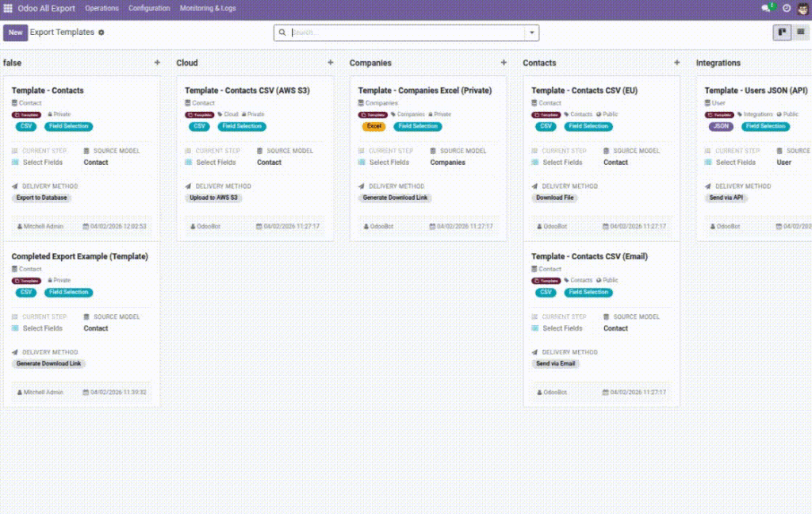Screen dimensions: 812x514
Task: Click Public visibility on Contacts CSV (EU) card
Action: point(607,114)
